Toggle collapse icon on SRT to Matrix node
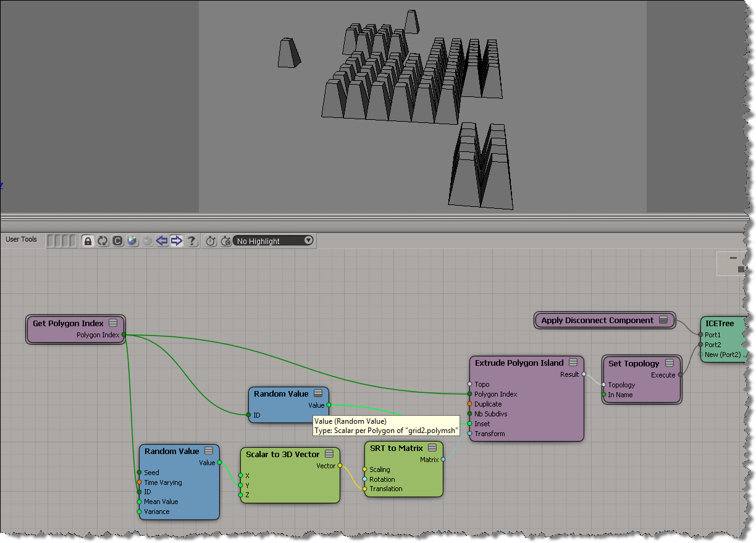 [x=432, y=448]
